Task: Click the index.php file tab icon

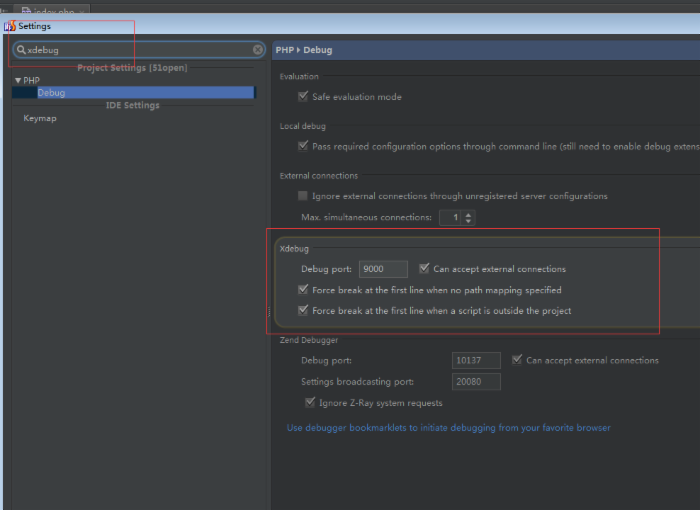Action: coord(26,10)
